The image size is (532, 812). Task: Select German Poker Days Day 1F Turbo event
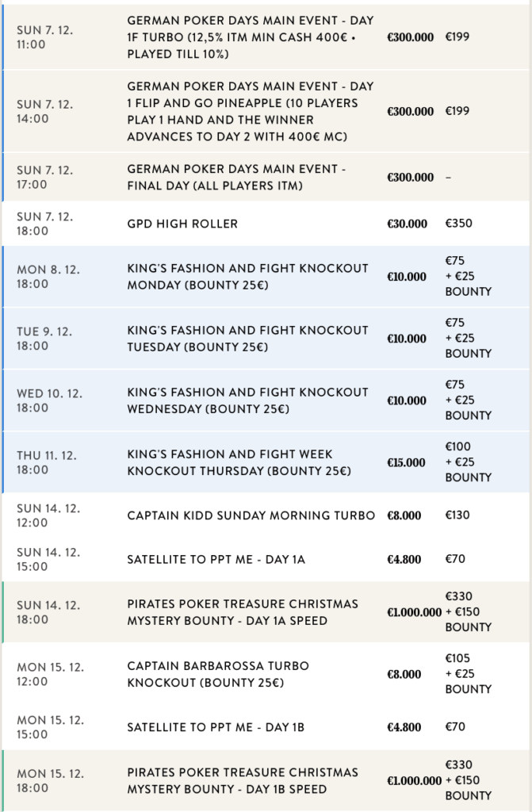250,37
